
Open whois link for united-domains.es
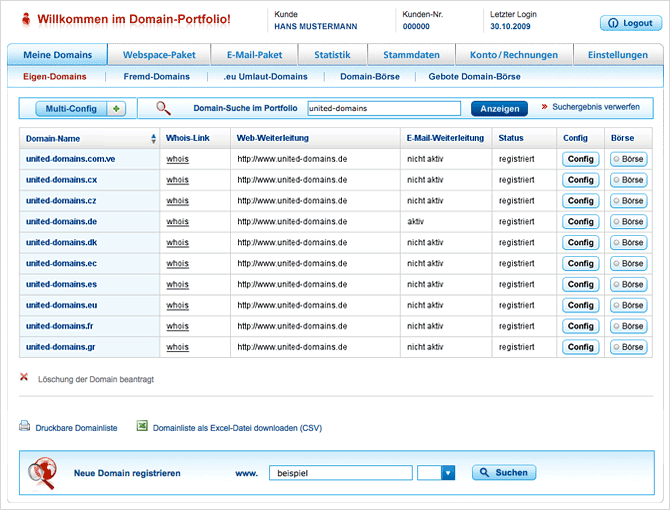click(x=177, y=284)
